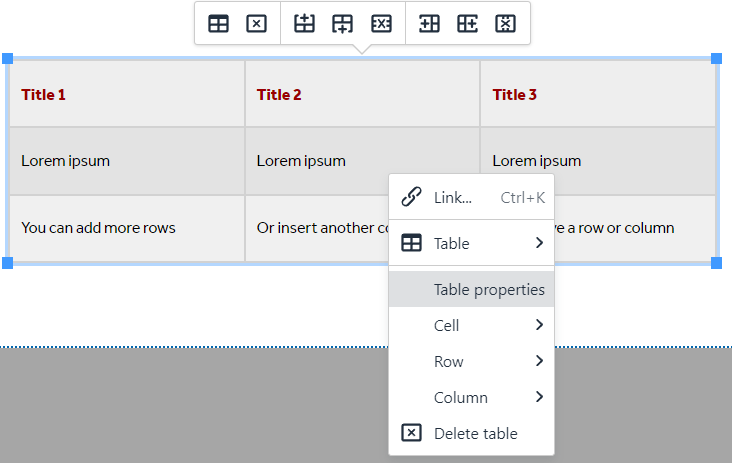732x463 pixels.
Task: Open the Column submenu
Action: (471, 397)
